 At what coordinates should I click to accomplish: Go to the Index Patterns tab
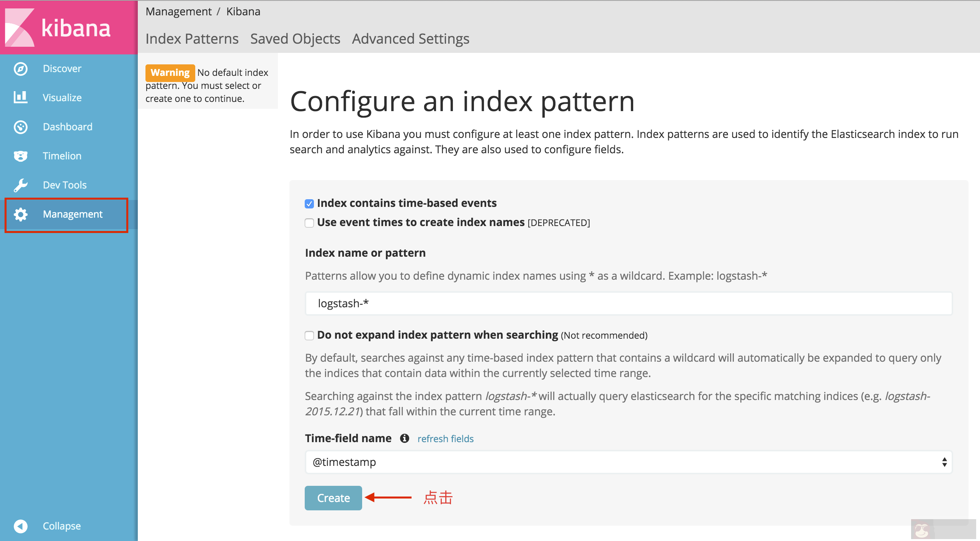(x=192, y=39)
